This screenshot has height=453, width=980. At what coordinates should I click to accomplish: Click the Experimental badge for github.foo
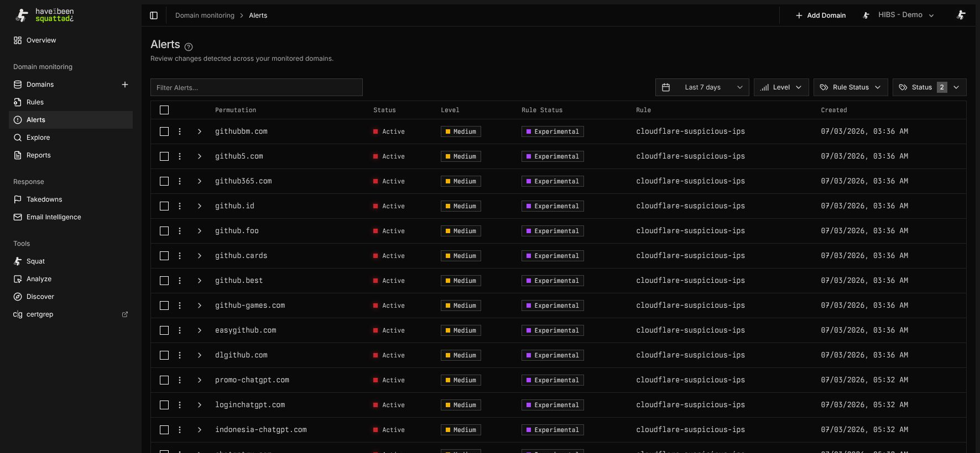tap(552, 231)
